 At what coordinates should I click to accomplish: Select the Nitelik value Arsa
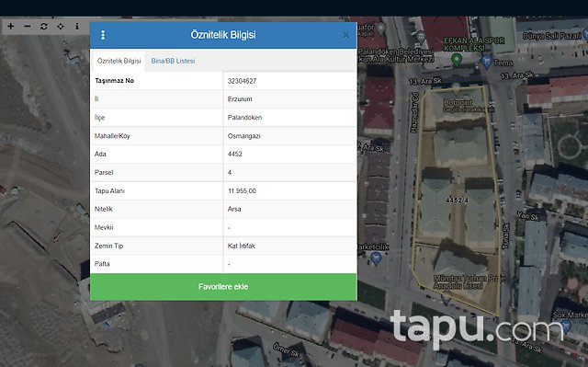tap(234, 209)
